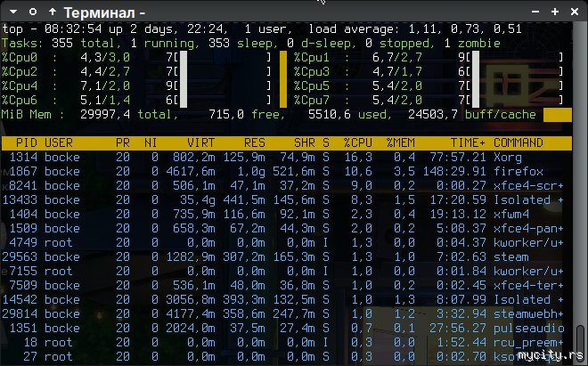Select the Xorg process row command
Screen dimensions: 588x366
coord(508,158)
